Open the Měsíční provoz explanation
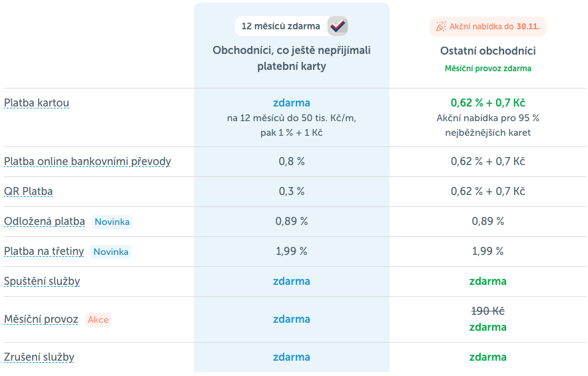This screenshot has width=588, height=376. click(x=41, y=319)
